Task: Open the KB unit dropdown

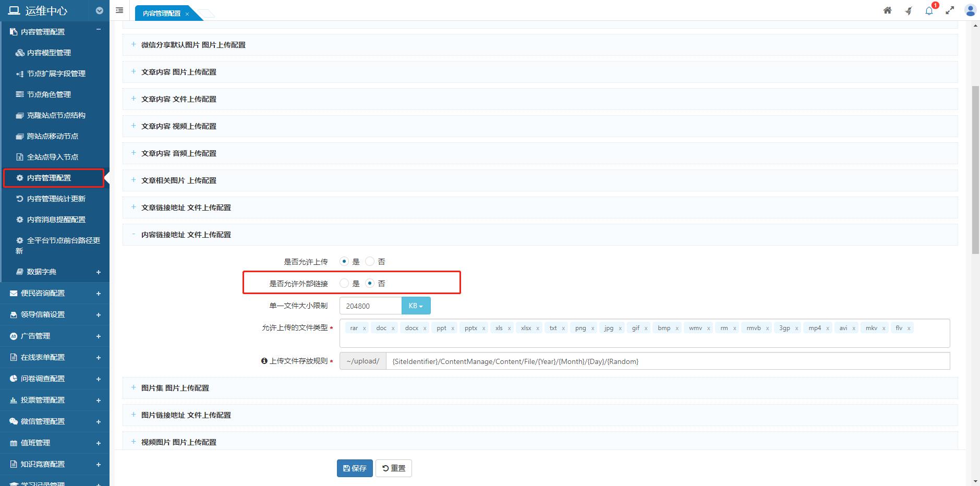Action: coord(416,306)
